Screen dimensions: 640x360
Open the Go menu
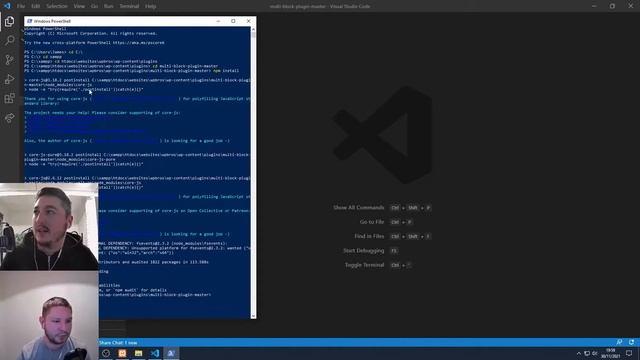(94, 6)
